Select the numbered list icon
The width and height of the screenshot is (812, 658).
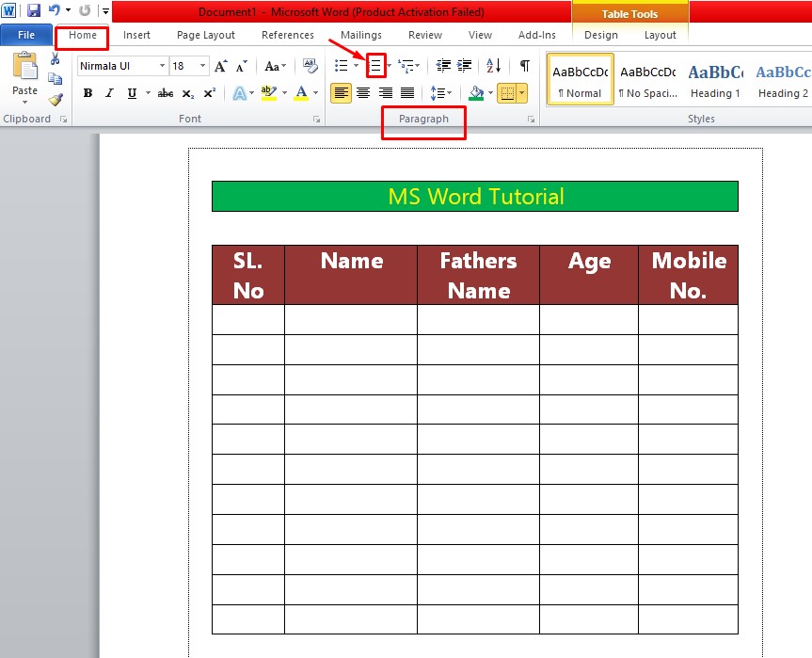[x=374, y=66]
